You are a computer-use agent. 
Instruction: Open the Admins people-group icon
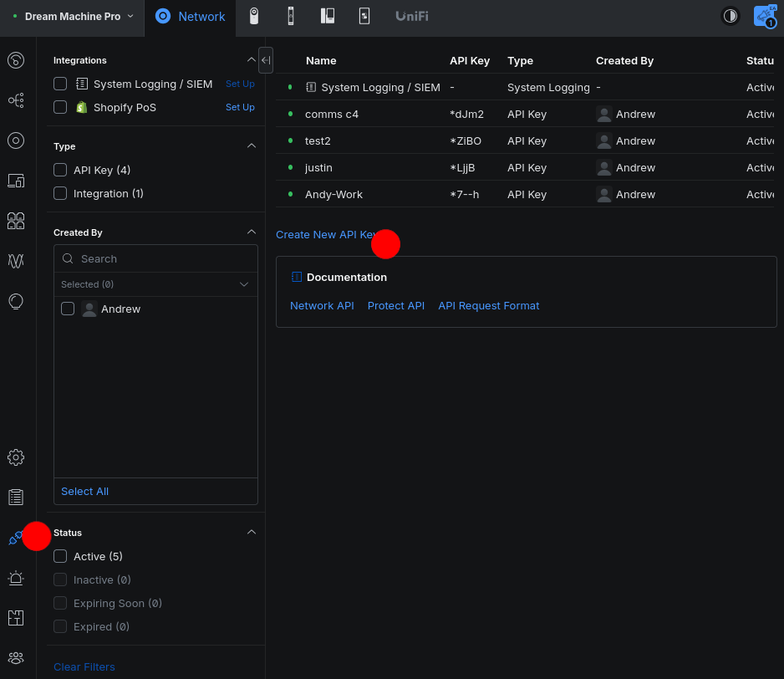16,658
